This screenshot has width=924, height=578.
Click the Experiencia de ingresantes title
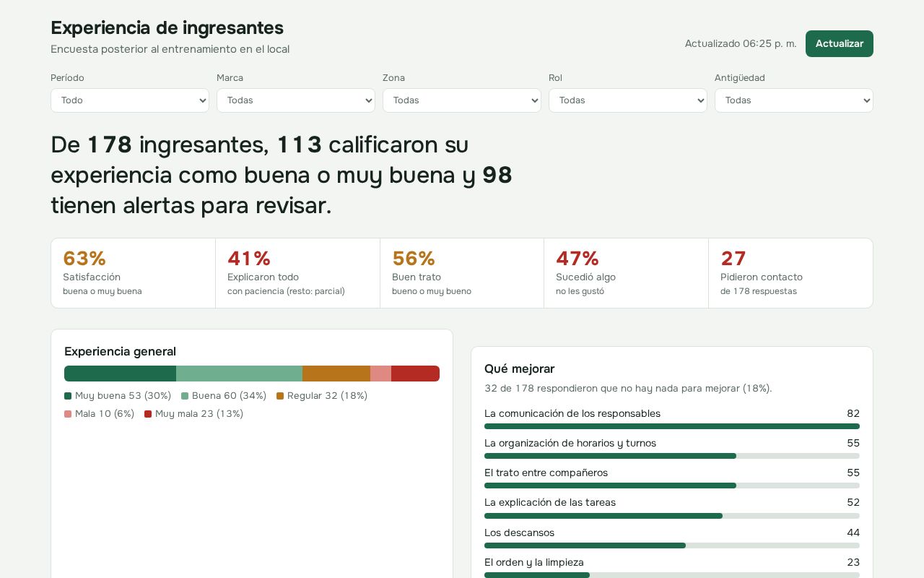[x=167, y=27]
